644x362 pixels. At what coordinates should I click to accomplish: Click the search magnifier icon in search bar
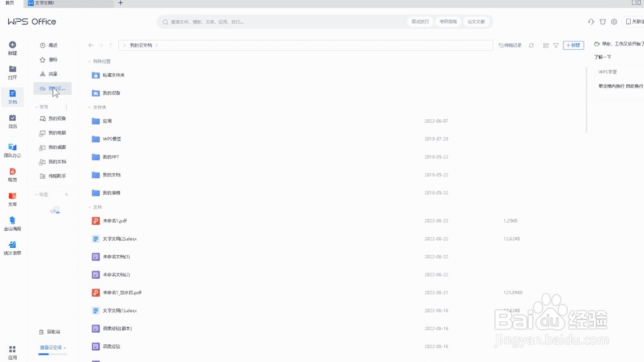click(x=165, y=22)
